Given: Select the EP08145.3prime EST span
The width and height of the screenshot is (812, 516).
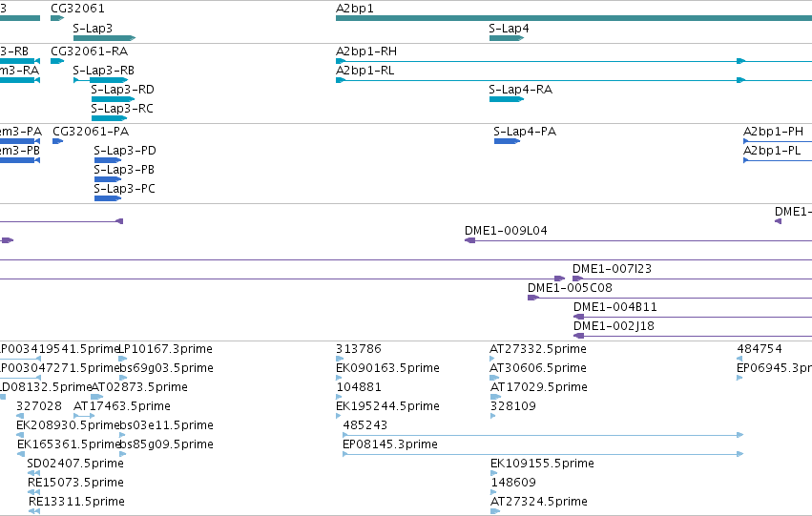Looking at the screenshot, I should [543, 454].
